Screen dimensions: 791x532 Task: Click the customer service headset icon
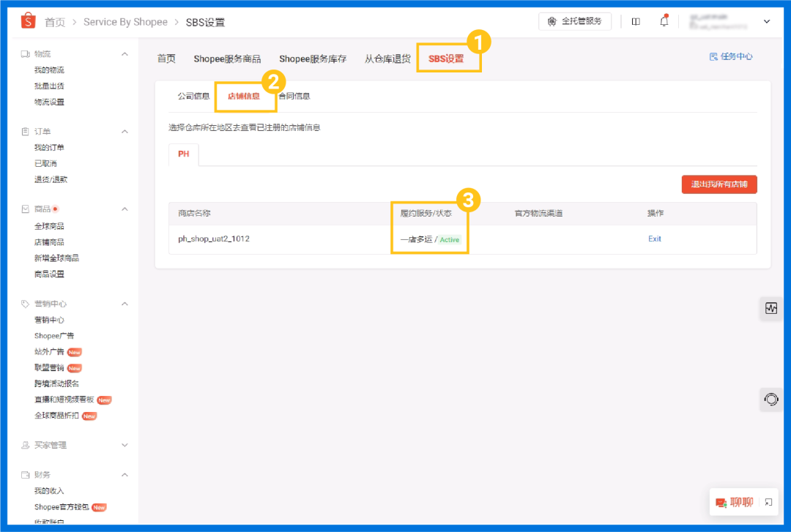770,400
